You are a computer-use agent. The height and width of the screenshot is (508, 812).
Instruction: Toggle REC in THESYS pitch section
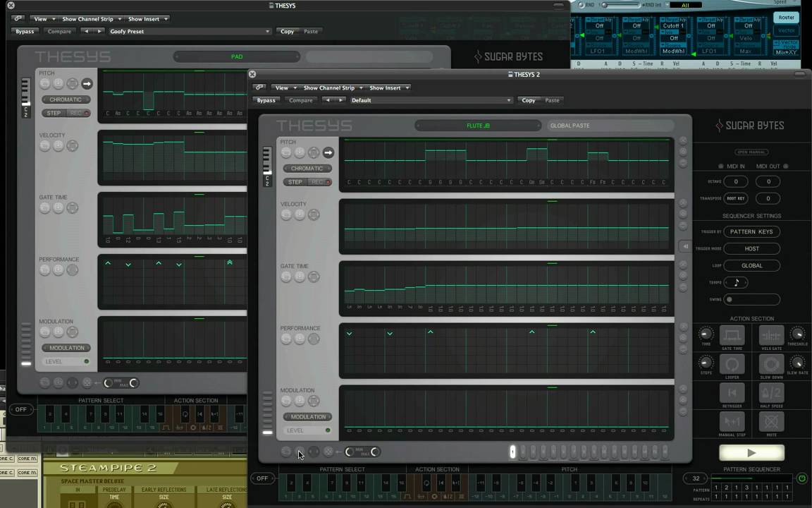click(78, 113)
